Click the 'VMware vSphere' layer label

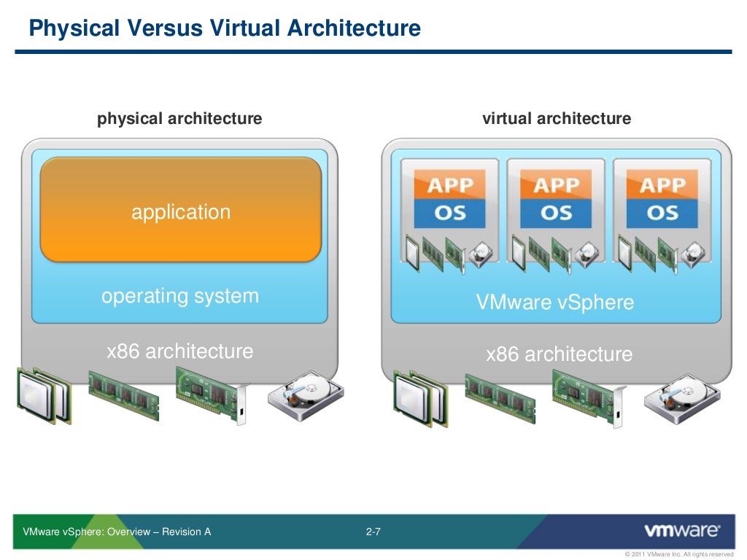coord(555,303)
